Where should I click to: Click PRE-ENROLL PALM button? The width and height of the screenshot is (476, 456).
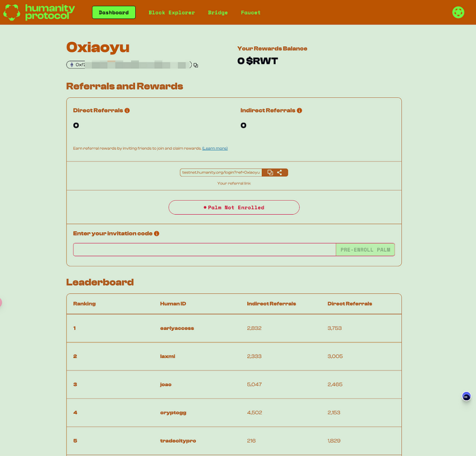[x=365, y=250]
